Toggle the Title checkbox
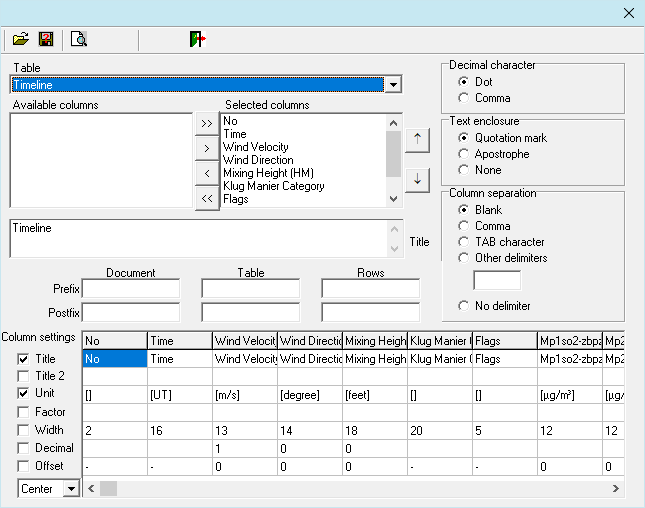This screenshot has width=645, height=508. [x=23, y=359]
